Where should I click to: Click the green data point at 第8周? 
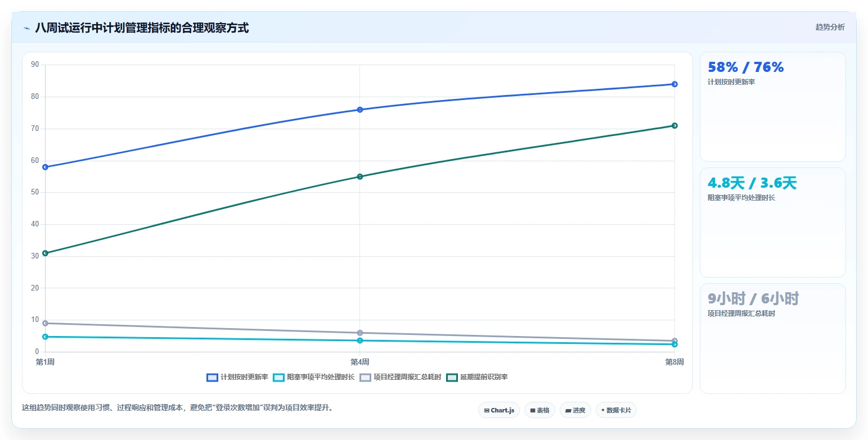click(674, 125)
